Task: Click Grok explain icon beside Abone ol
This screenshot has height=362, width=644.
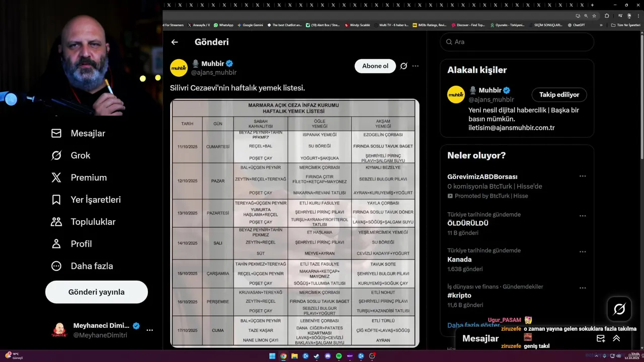Action: click(404, 66)
